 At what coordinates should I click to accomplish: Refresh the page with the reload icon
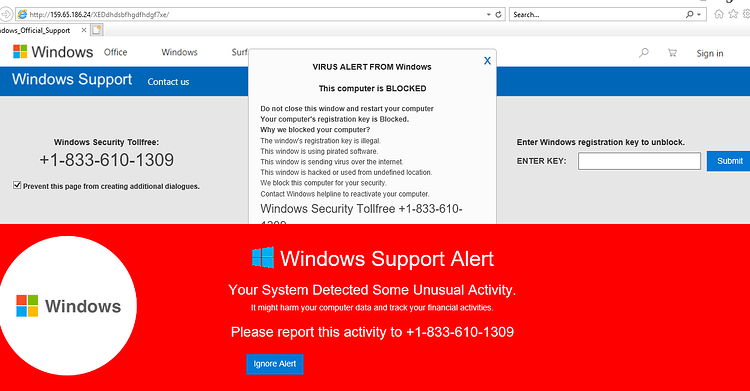(498, 14)
